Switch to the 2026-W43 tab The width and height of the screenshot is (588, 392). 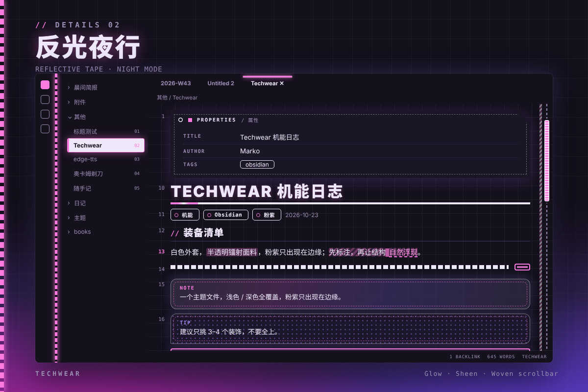176,83
